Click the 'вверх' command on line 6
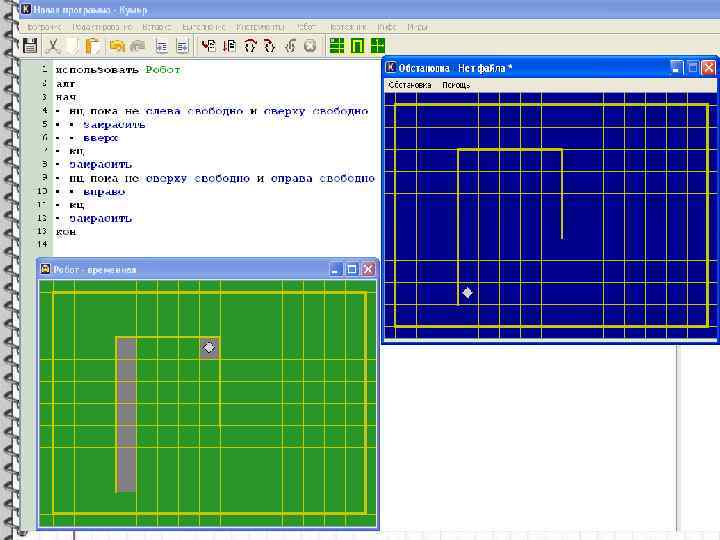This screenshot has height=540, width=720. pyautogui.click(x=101, y=138)
